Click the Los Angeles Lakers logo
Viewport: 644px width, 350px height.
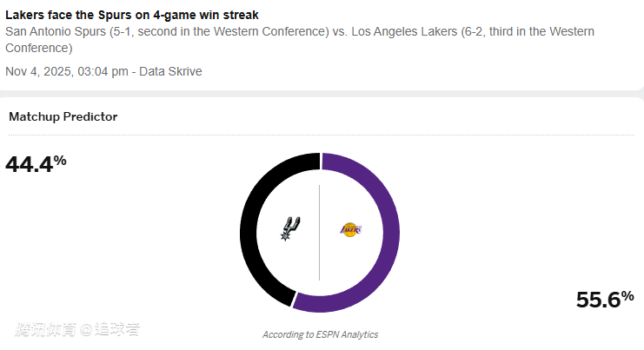pyautogui.click(x=350, y=230)
